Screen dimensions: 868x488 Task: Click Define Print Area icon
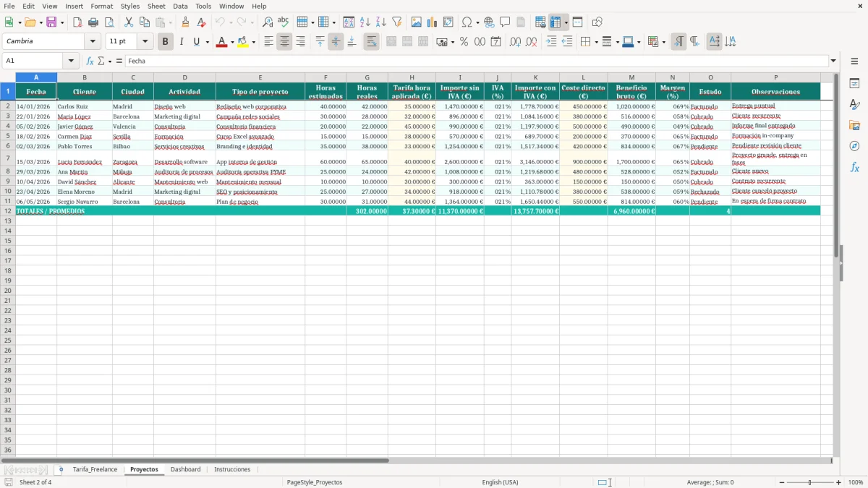(x=540, y=22)
